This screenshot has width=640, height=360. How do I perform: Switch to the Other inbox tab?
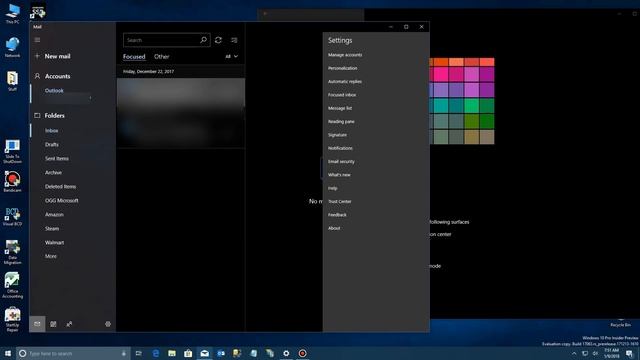coord(162,57)
